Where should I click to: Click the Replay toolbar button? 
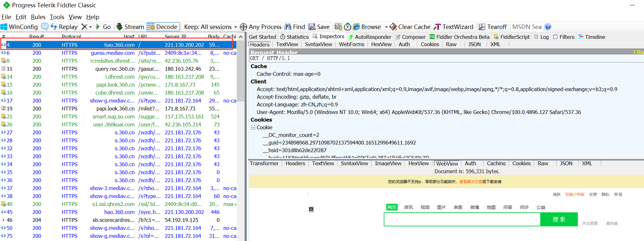coord(64,27)
